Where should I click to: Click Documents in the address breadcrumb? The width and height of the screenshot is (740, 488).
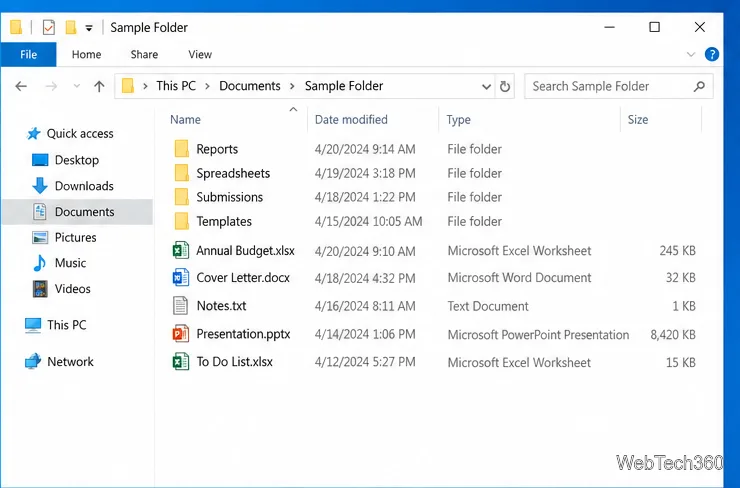click(250, 86)
